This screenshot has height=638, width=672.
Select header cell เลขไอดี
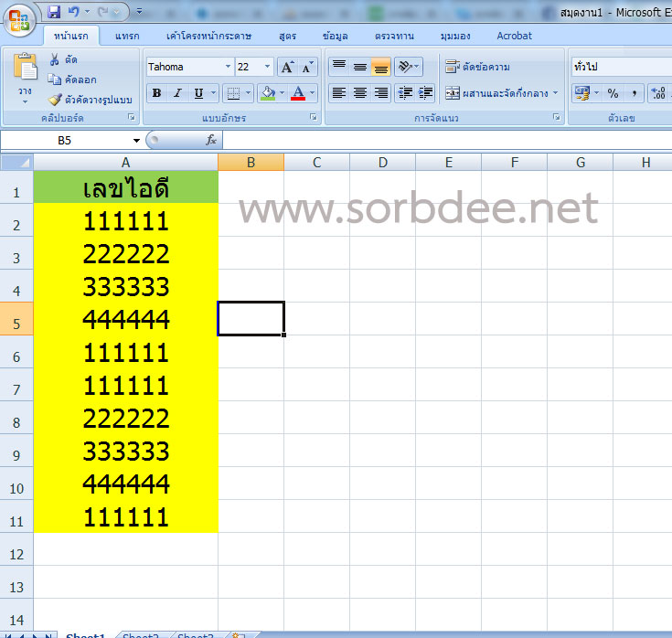pos(126,187)
